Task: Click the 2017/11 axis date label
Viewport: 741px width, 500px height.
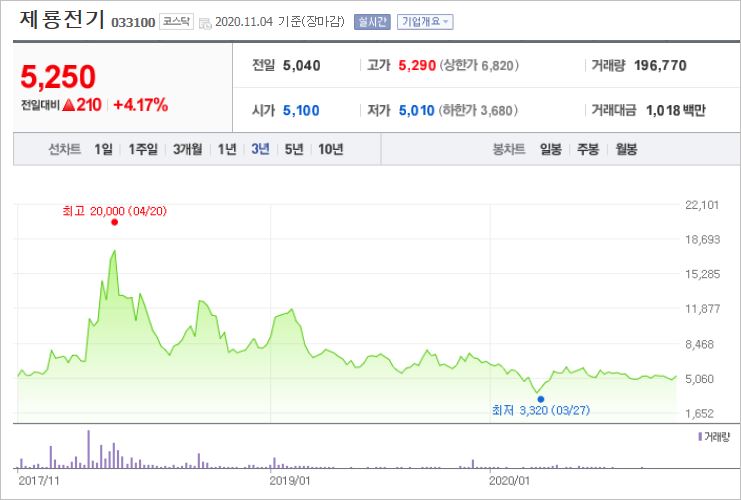Action: click(x=39, y=481)
